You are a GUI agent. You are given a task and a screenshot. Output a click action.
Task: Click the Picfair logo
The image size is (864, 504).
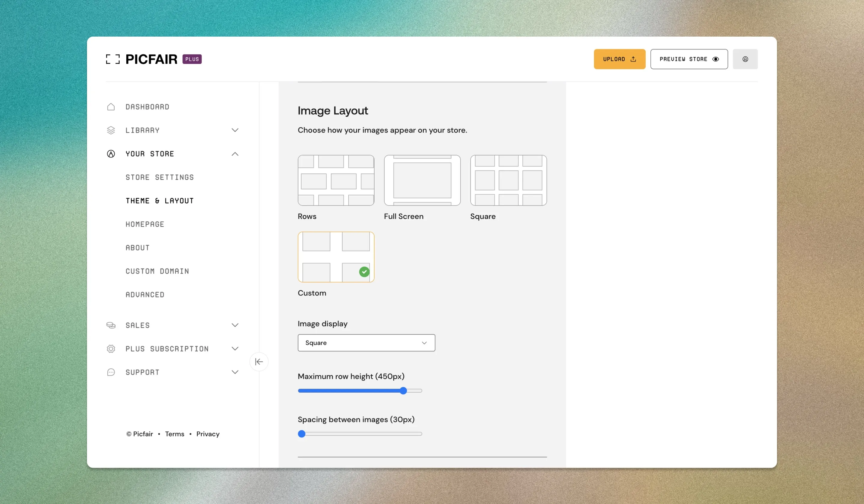[x=141, y=59]
